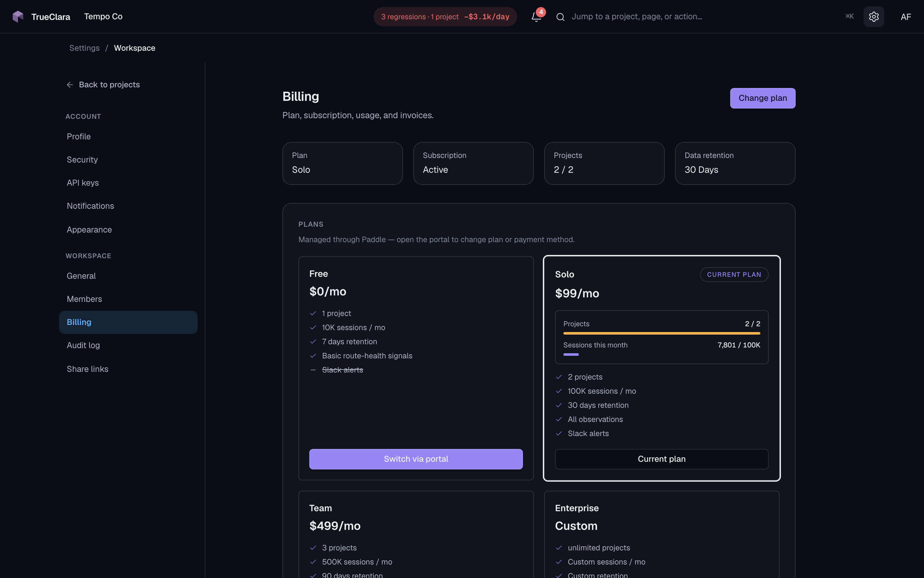The width and height of the screenshot is (924, 578).
Task: Click the back arrow beside Back to projects
Action: (x=70, y=85)
